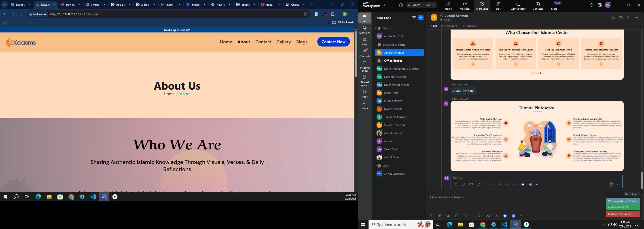Switch to Whiteboards in Zoom

[518, 6]
